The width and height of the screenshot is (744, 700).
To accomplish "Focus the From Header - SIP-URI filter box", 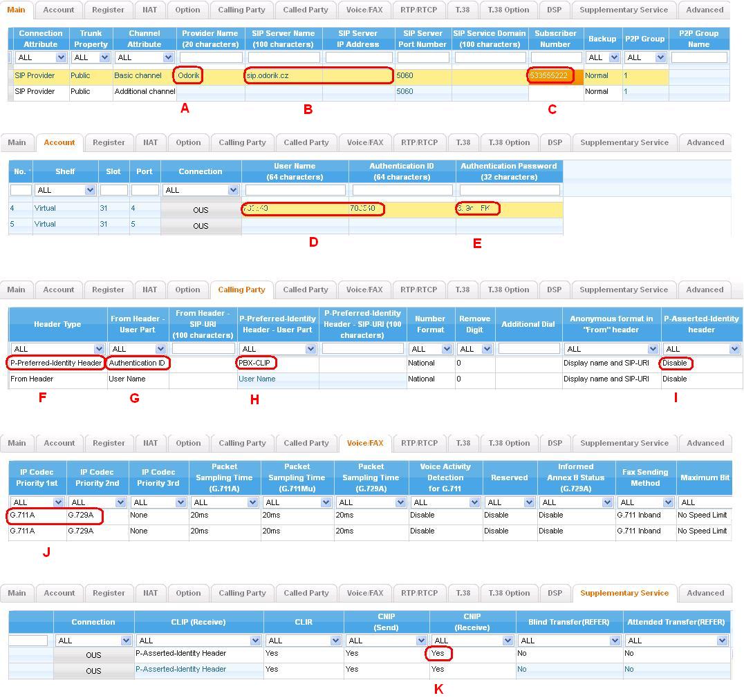I will (203, 349).
